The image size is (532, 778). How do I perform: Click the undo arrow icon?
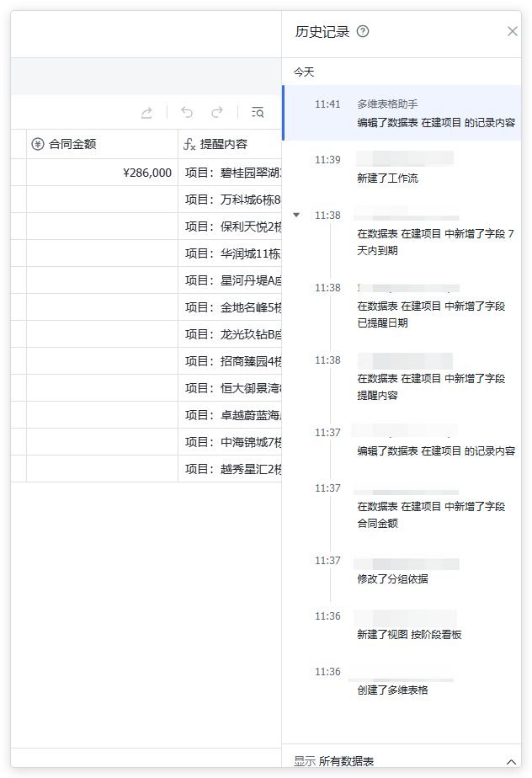pyautogui.click(x=187, y=112)
